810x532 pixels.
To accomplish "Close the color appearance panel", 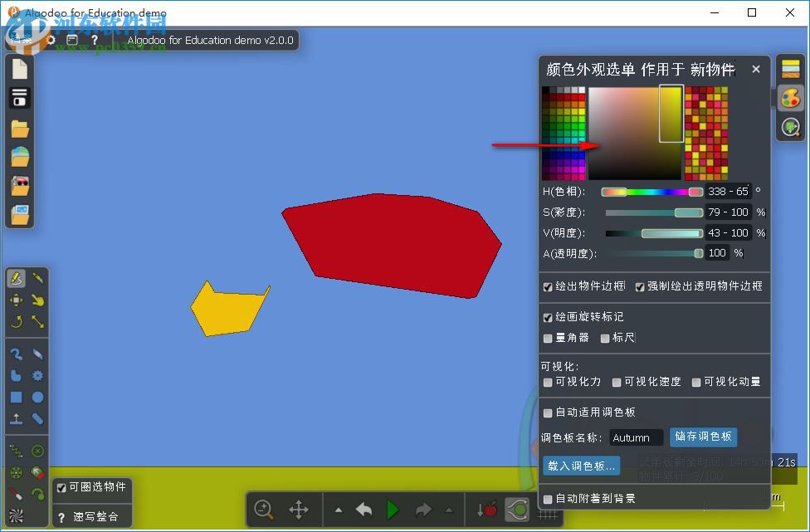I will tap(755, 70).
